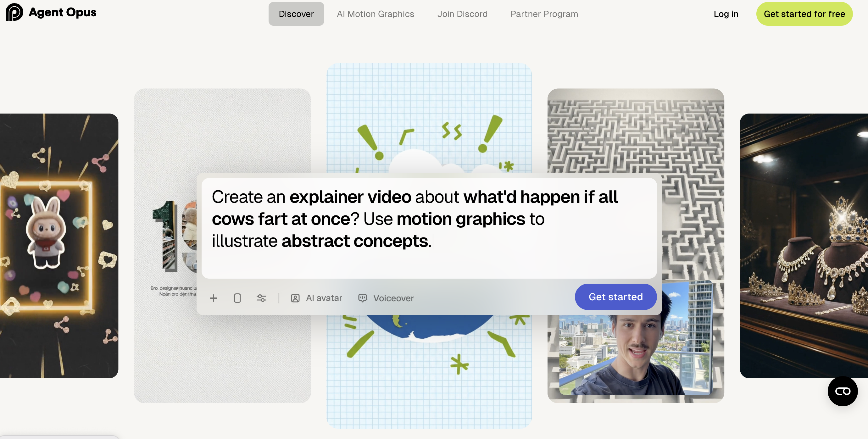Open the Partner Program page

coord(544,14)
